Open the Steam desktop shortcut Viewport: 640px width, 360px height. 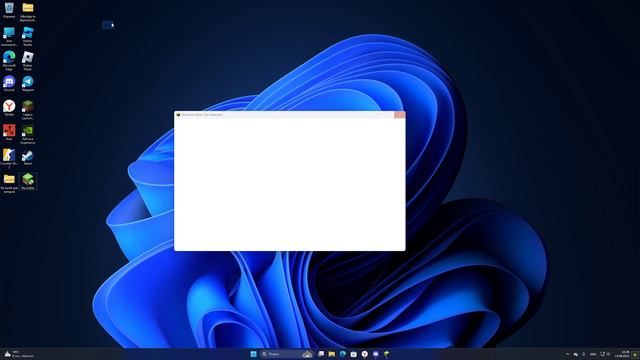[x=28, y=157]
